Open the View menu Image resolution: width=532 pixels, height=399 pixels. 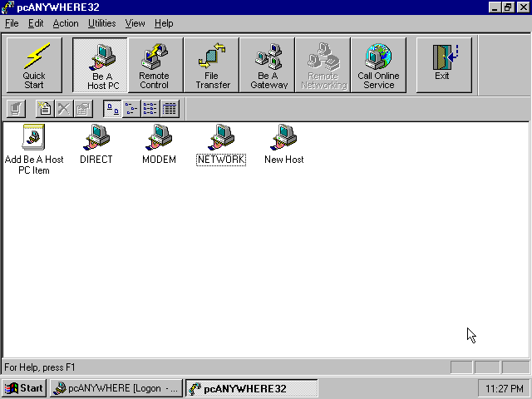click(x=135, y=23)
